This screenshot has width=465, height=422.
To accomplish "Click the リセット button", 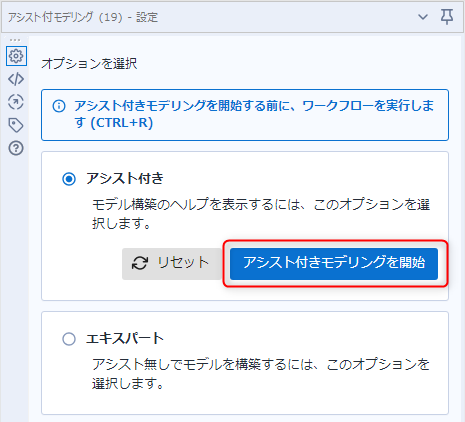I will click(x=172, y=264).
